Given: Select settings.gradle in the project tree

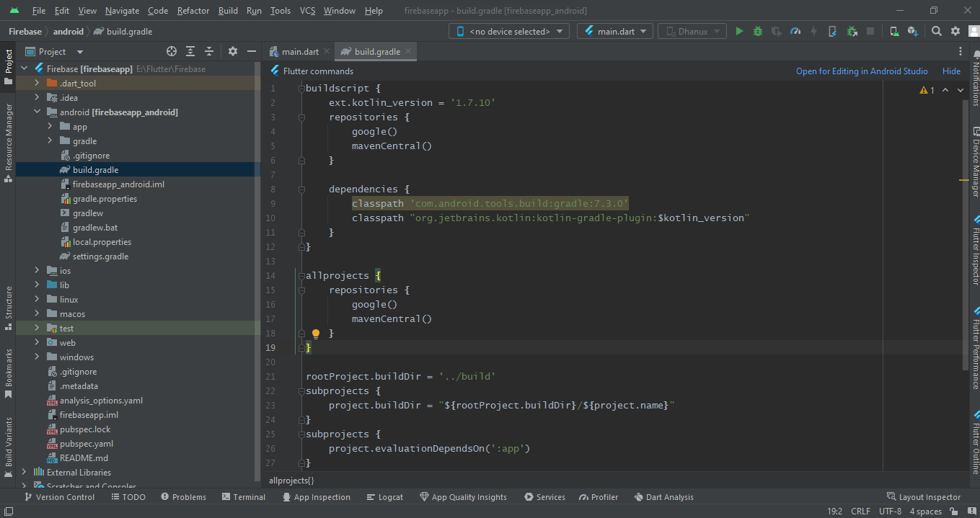Looking at the screenshot, I should coord(100,256).
